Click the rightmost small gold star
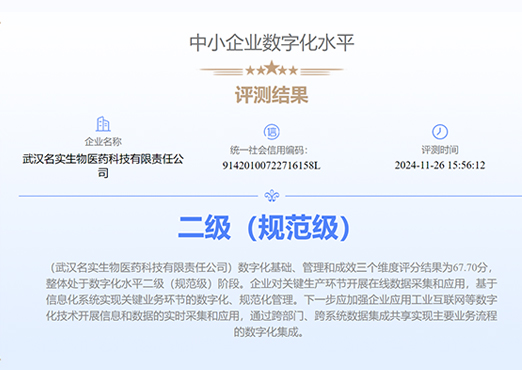 coord(293,70)
